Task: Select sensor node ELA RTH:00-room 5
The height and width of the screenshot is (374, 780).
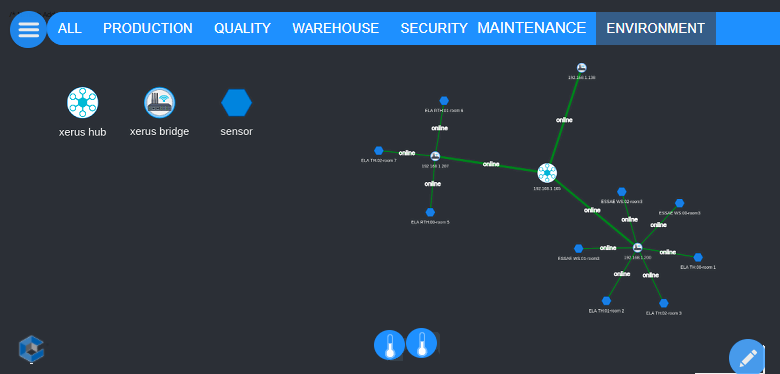Action: point(430,212)
